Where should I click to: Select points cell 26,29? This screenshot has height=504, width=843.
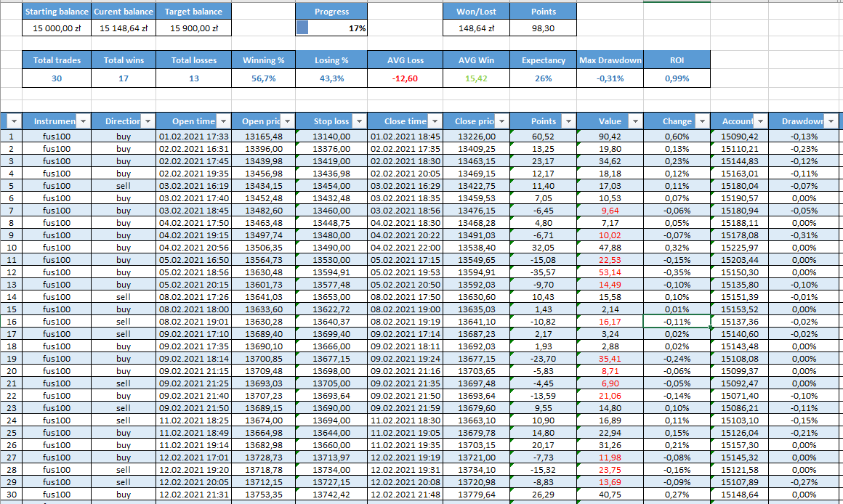pyautogui.click(x=543, y=495)
